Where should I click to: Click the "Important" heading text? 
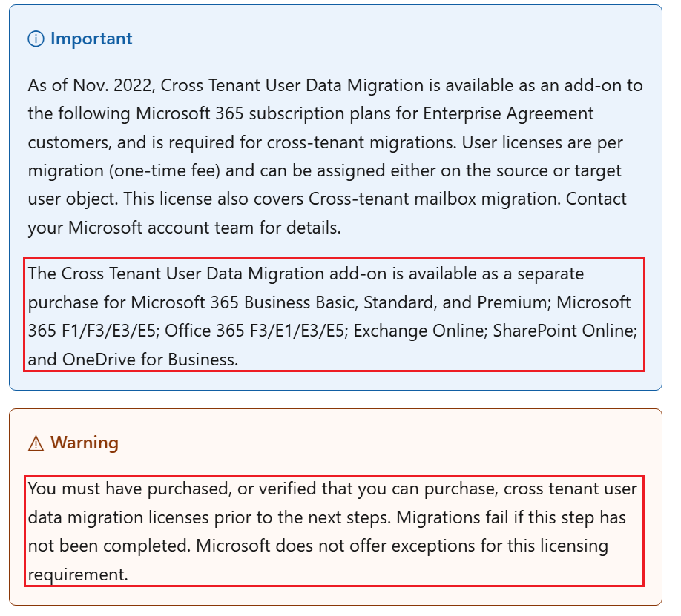click(x=91, y=39)
